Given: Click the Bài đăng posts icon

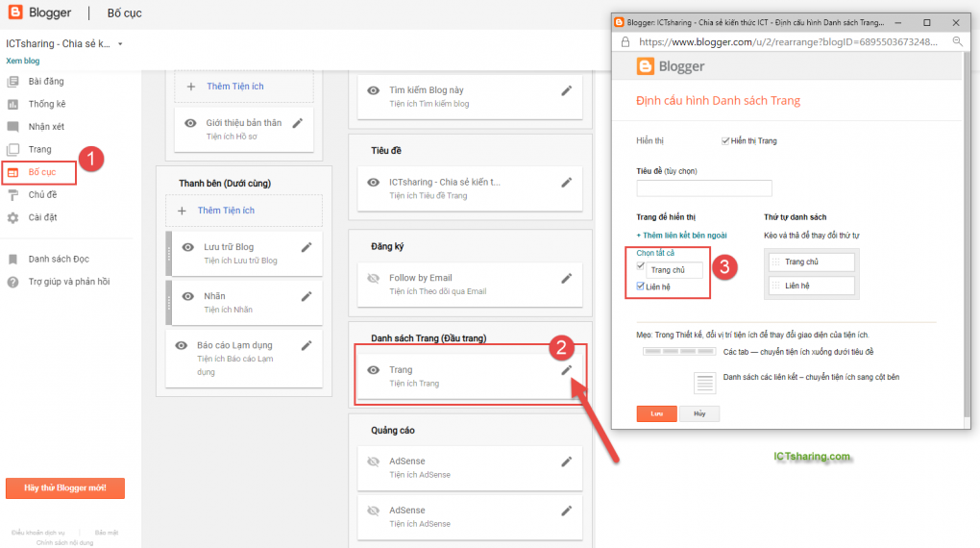Looking at the screenshot, I should coord(12,82).
